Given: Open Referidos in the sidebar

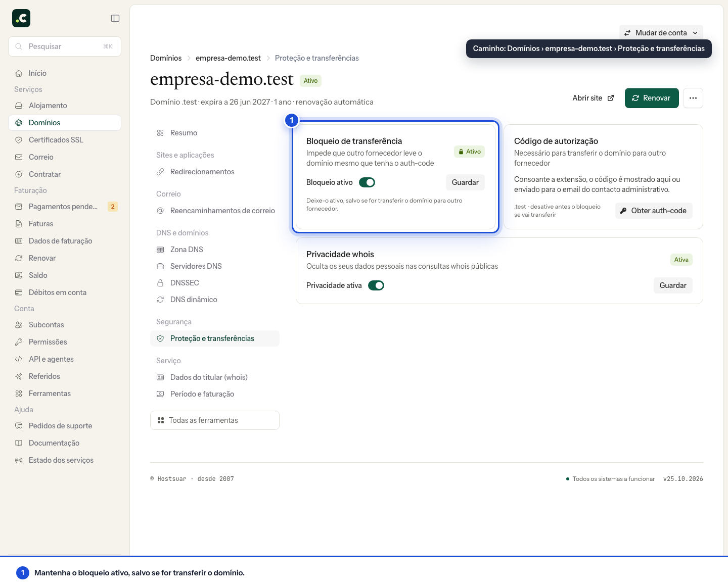Looking at the screenshot, I should [x=65, y=376].
